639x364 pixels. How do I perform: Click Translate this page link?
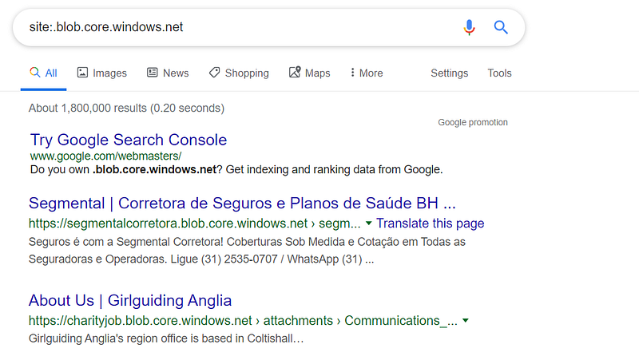tap(430, 224)
